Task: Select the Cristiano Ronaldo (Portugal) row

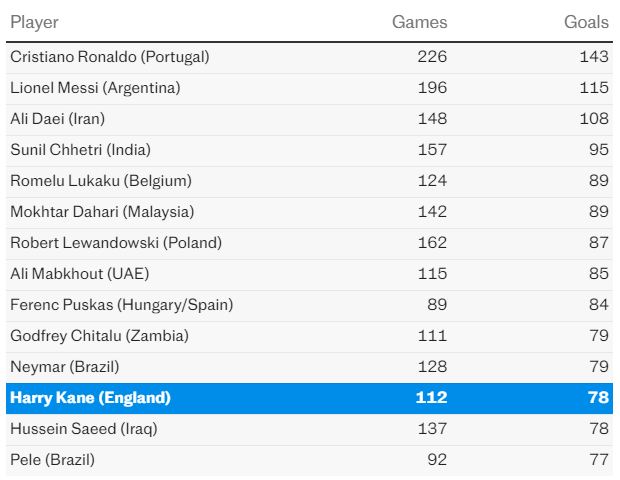Action: point(110,57)
